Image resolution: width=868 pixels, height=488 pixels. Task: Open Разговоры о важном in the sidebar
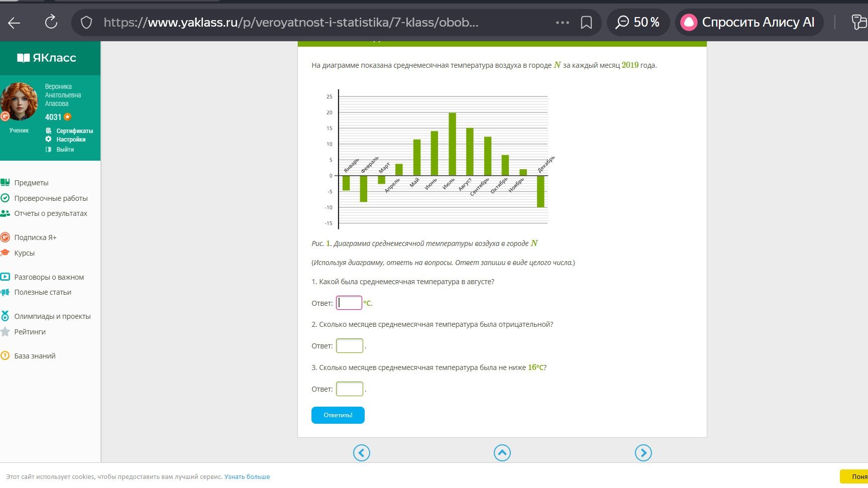pyautogui.click(x=49, y=277)
